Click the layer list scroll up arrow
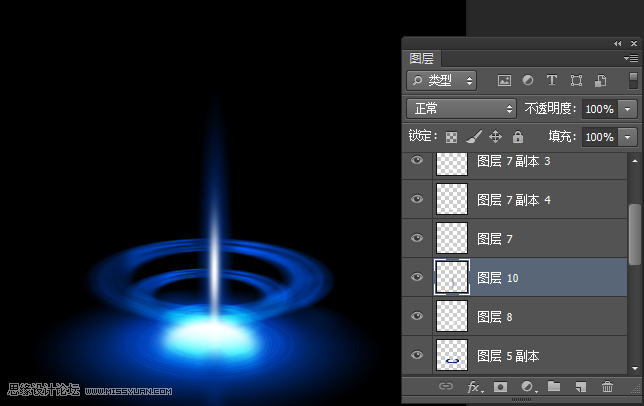This screenshot has height=406, width=644. (635, 161)
